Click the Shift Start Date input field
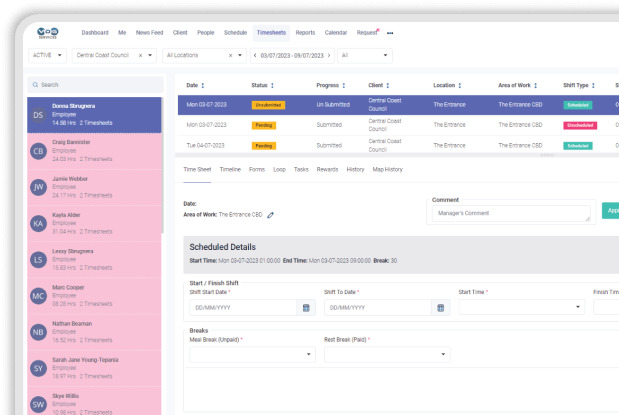The height and width of the screenshot is (415, 619). [x=243, y=308]
